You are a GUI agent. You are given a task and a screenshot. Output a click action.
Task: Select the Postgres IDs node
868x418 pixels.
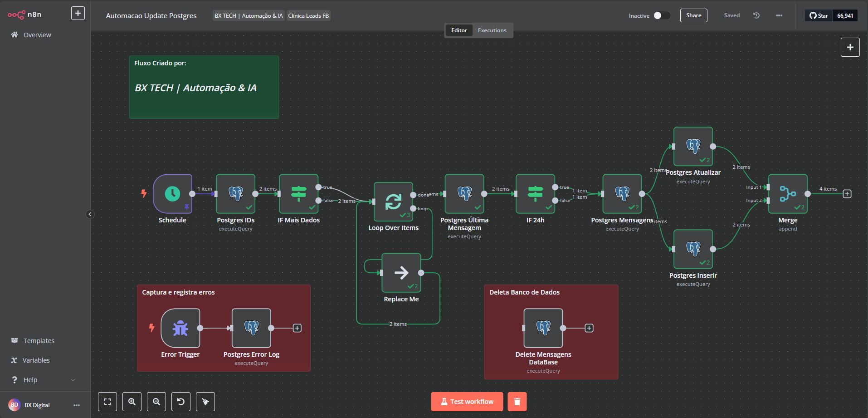235,194
